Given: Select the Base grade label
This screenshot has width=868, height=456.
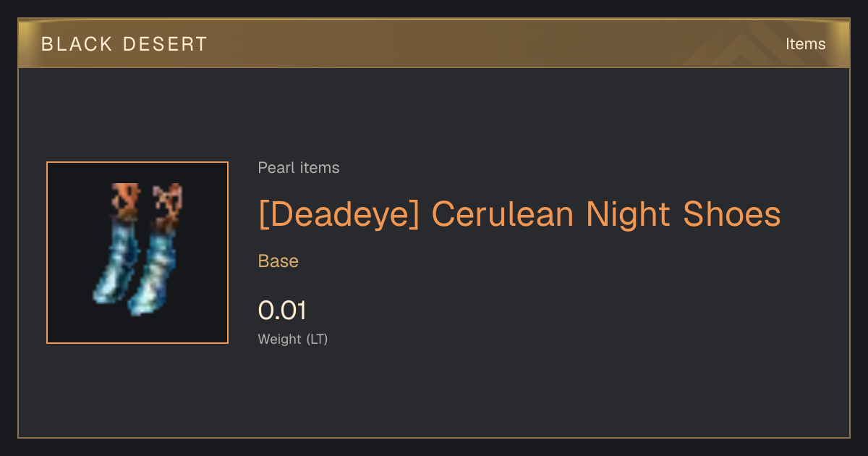Looking at the screenshot, I should [278, 261].
